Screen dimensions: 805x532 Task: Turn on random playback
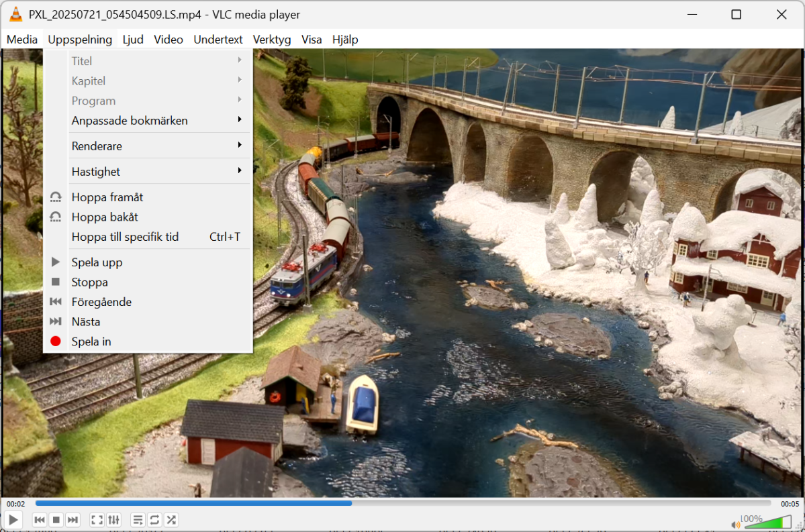[x=171, y=519]
